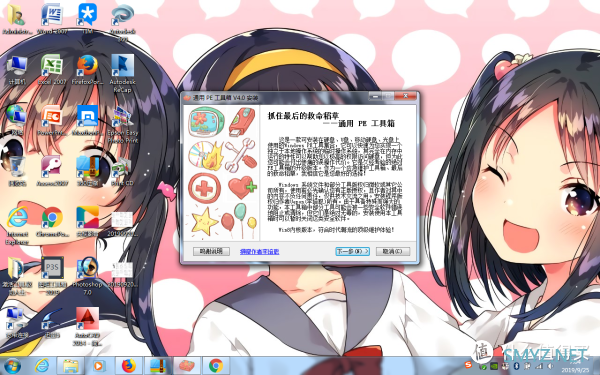This screenshot has height=375, width=600.
Task: Select the ChromePortable desktop shortcut
Action: coord(52,222)
